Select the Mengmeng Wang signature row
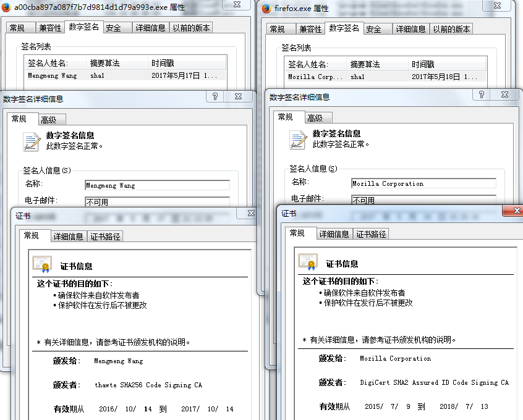The width and height of the screenshot is (523, 420). (x=125, y=75)
